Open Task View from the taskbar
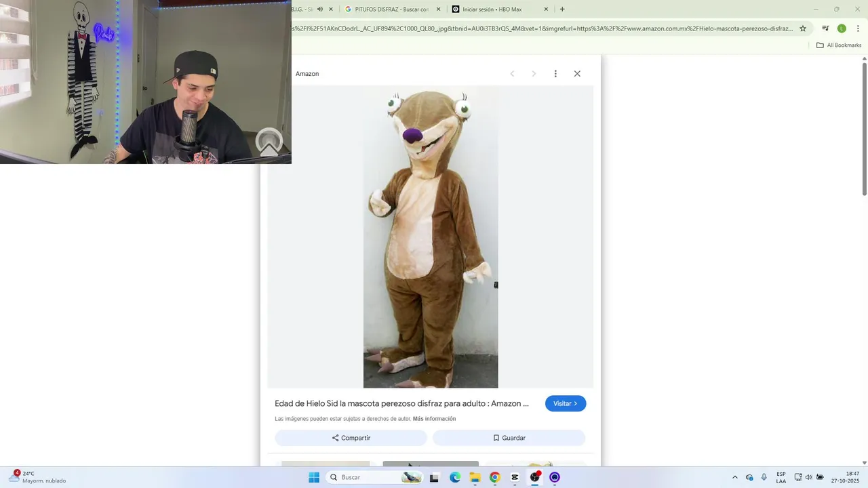868x488 pixels. pyautogui.click(x=434, y=477)
